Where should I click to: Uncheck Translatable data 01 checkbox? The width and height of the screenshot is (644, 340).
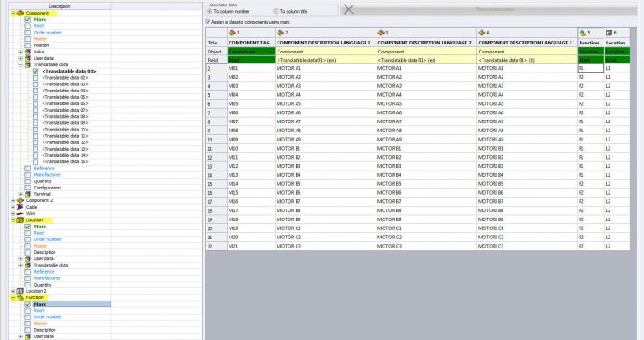(35, 71)
